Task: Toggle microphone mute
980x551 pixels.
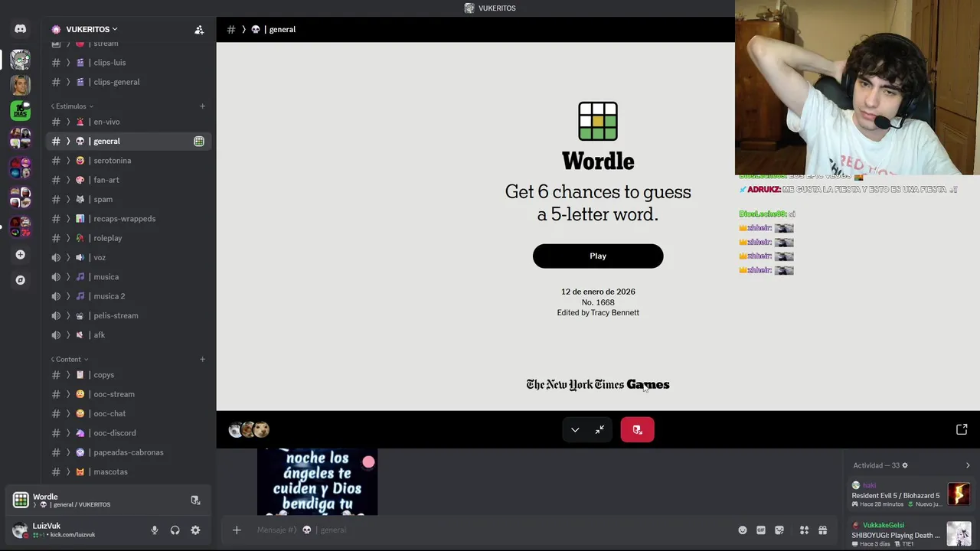Action: [x=155, y=530]
